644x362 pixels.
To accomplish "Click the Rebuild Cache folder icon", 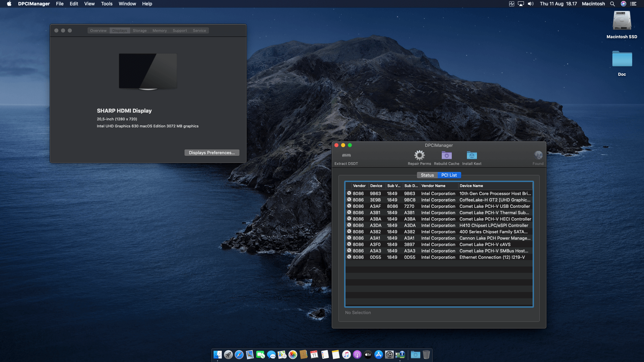I will 446,155.
